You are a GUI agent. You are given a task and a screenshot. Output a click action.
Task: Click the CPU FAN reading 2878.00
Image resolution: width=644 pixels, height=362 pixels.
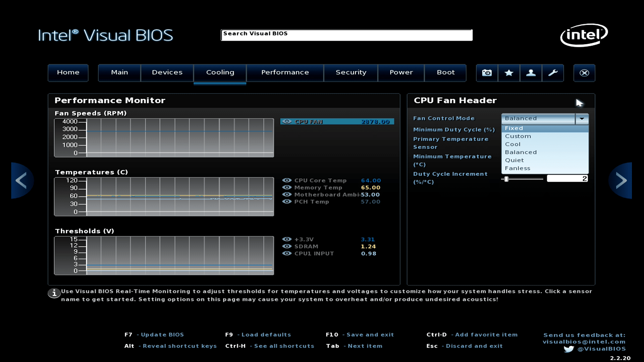coord(375,122)
